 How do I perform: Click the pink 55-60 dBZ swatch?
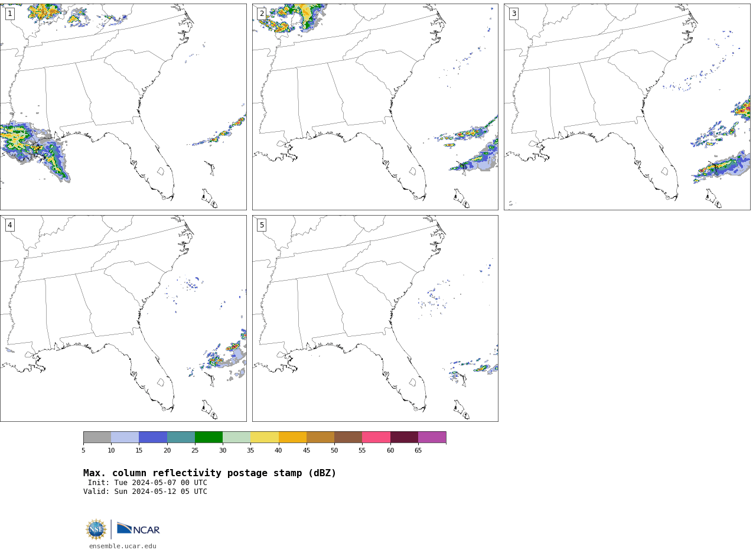coord(376,437)
